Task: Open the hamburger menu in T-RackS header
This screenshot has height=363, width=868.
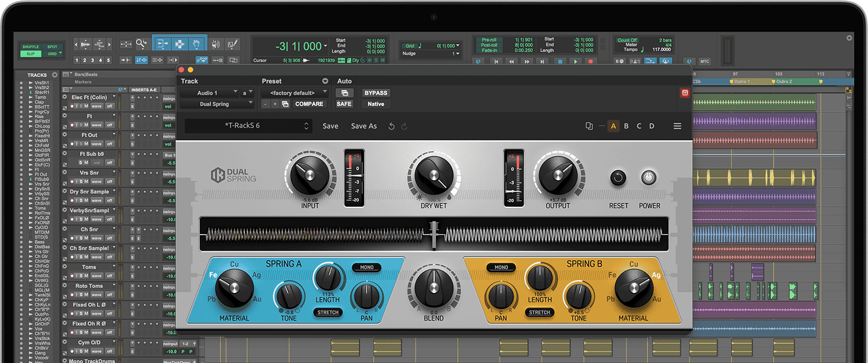Action: tap(677, 126)
